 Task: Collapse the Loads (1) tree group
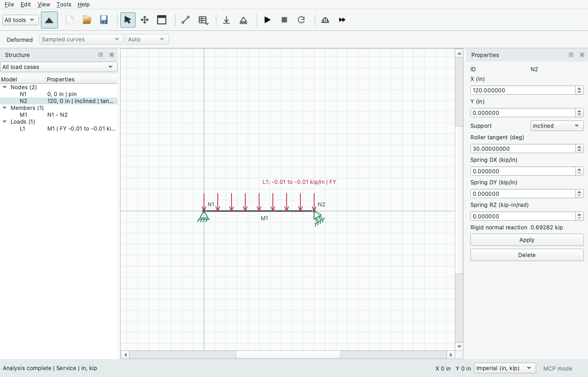5,122
